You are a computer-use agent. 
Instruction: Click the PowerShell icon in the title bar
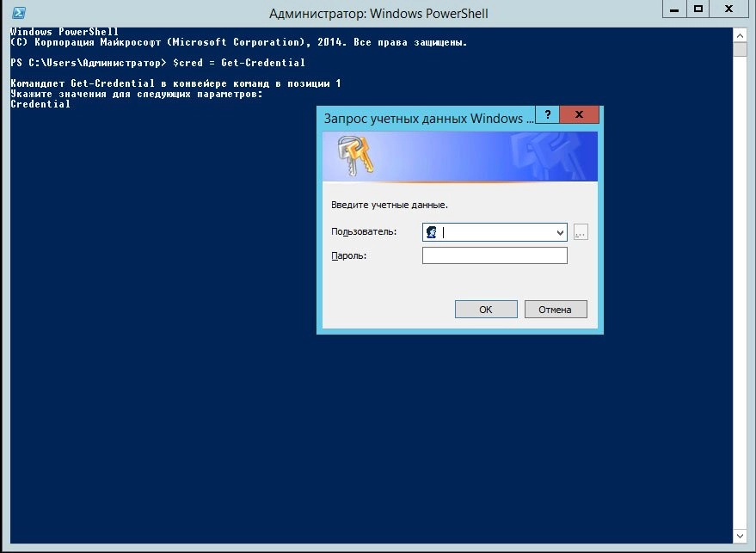click(x=17, y=13)
